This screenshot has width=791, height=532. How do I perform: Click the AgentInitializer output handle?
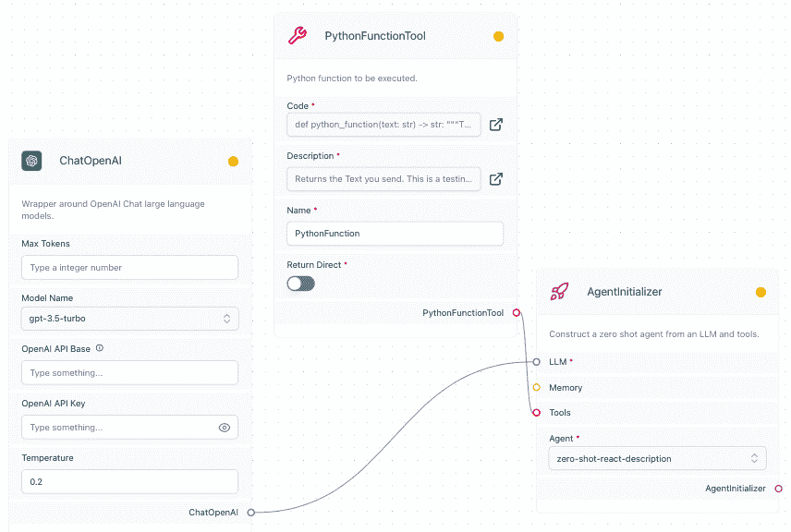click(x=778, y=489)
